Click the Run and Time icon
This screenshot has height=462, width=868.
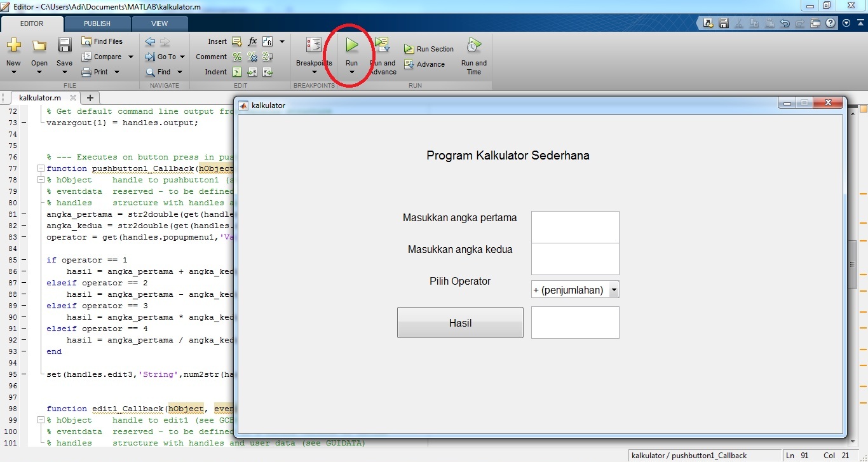click(473, 46)
